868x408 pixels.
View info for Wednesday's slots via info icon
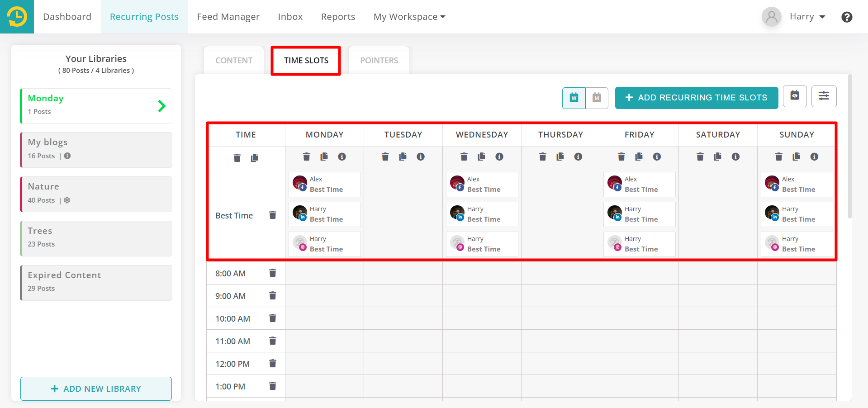[x=499, y=157]
